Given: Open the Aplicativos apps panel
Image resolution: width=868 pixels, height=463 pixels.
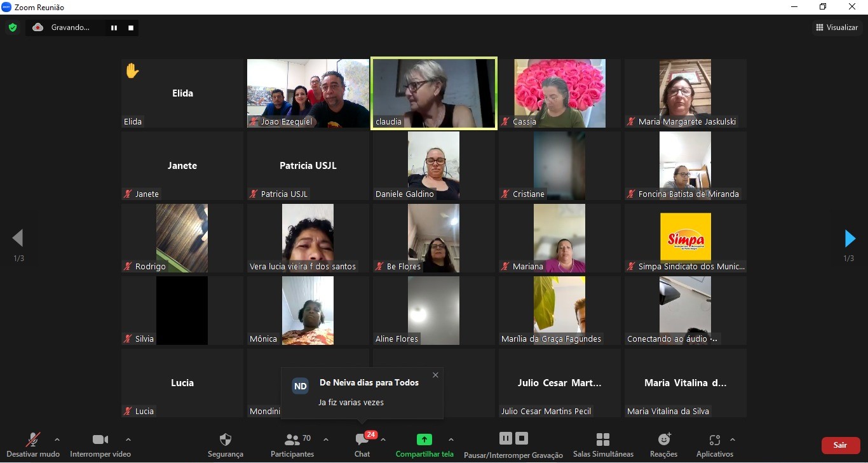Looking at the screenshot, I should 714,440.
